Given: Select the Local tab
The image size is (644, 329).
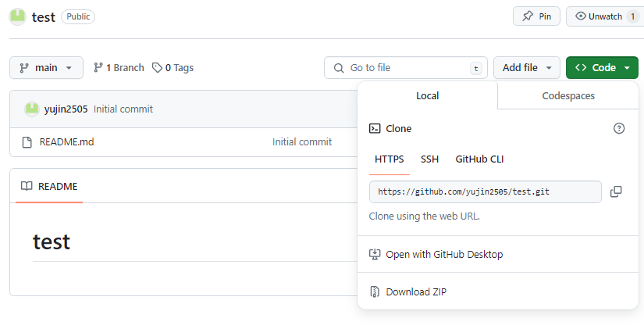Looking at the screenshot, I should [428, 96].
